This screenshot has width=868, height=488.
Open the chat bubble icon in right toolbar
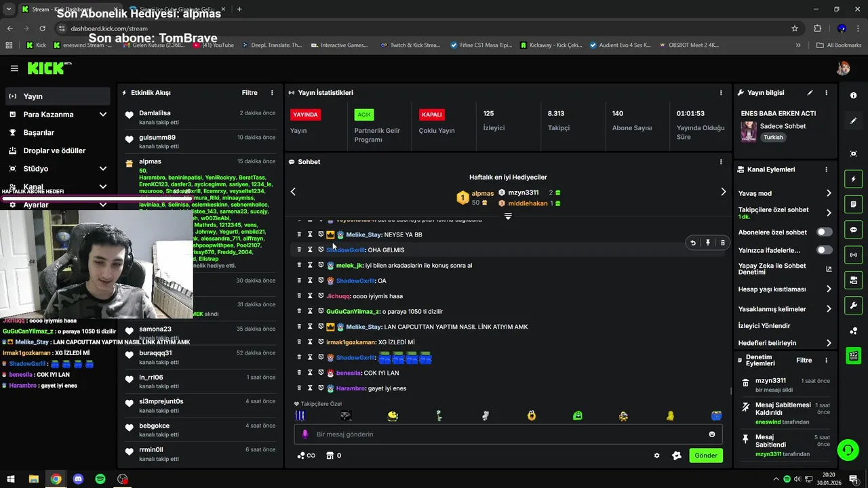[853, 230]
